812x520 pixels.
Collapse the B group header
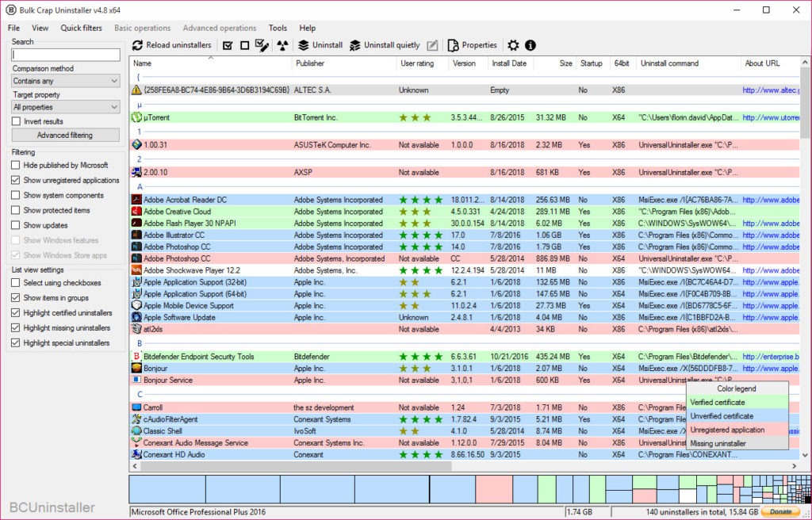(140, 343)
